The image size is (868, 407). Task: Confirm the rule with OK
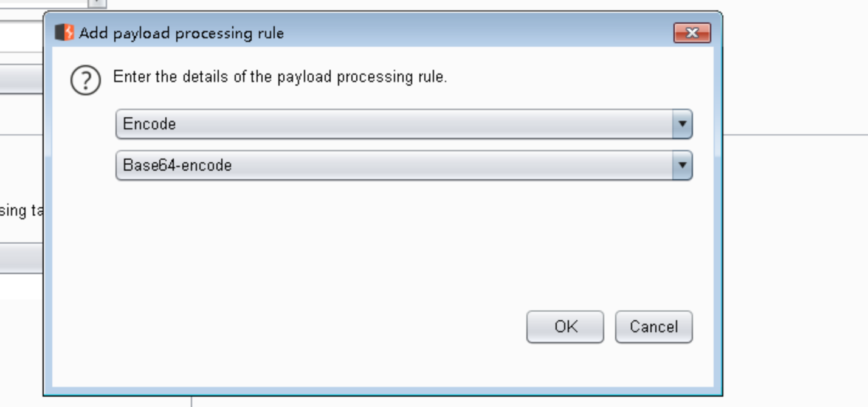coord(565,327)
